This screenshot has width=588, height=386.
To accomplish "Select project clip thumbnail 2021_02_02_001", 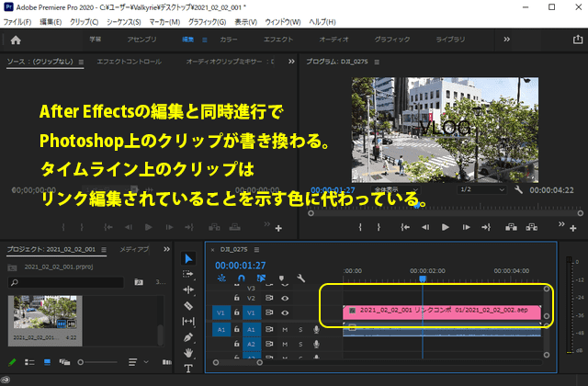I will 45,321.
